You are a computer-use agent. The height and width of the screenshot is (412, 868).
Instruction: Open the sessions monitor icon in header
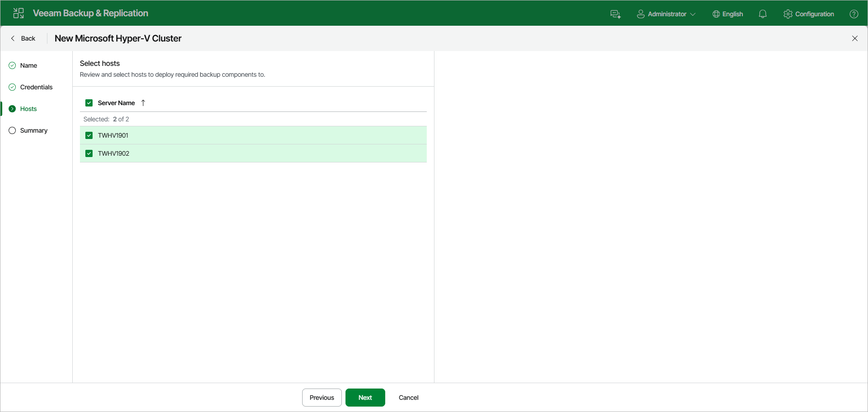pos(616,14)
